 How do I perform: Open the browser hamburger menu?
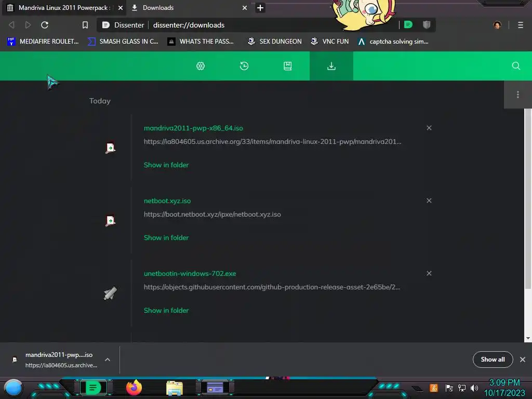[521, 25]
